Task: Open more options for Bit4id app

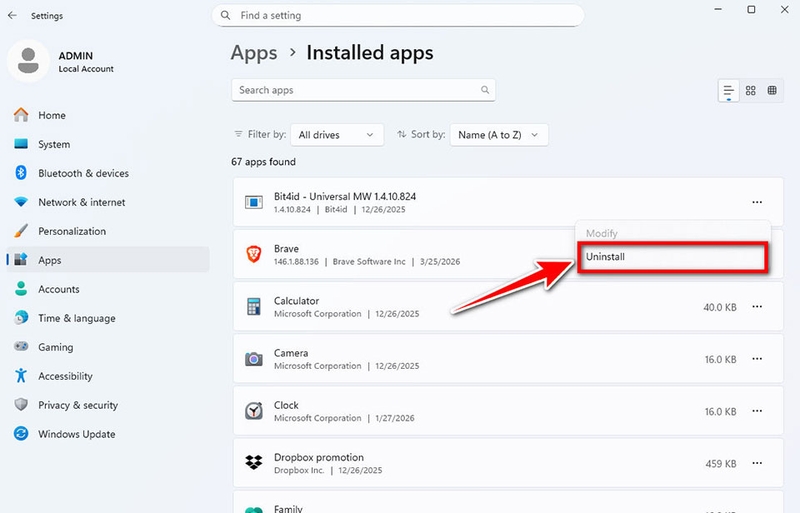Action: tap(757, 202)
